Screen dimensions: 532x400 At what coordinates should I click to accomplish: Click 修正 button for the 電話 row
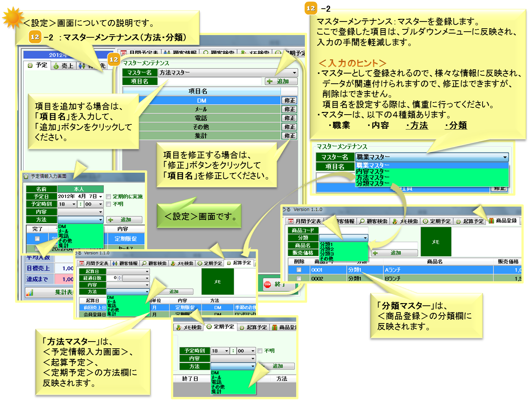(x=290, y=118)
